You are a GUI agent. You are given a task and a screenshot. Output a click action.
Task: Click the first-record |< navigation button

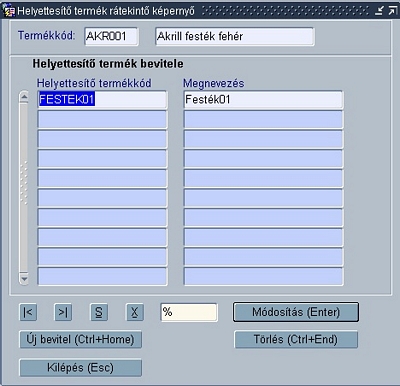28,312
